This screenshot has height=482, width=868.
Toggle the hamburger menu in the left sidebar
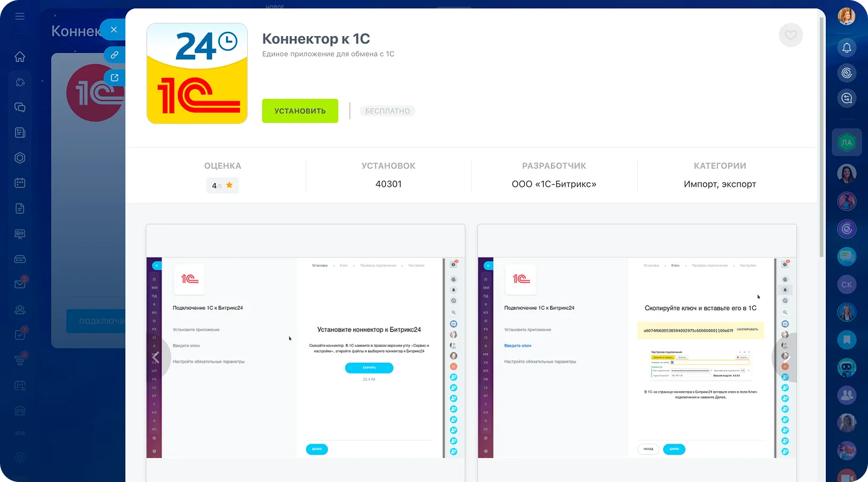(20, 16)
